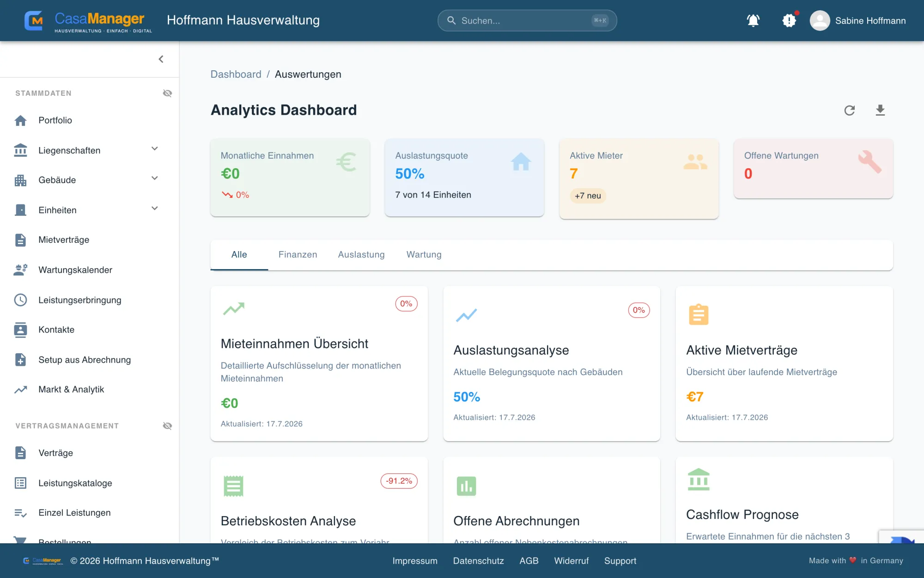The height and width of the screenshot is (578, 924).
Task: Click the Sabine Hoffmann user name
Action: coord(870,21)
